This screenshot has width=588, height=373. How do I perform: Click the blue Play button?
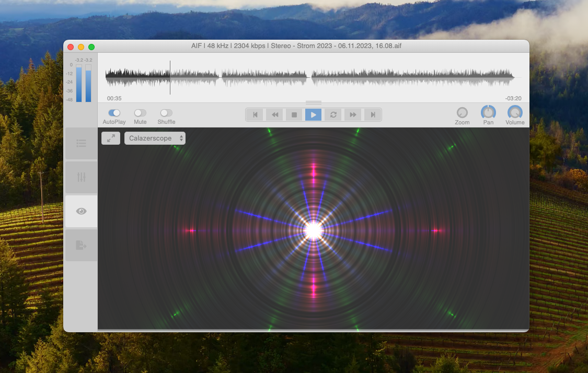pos(314,115)
